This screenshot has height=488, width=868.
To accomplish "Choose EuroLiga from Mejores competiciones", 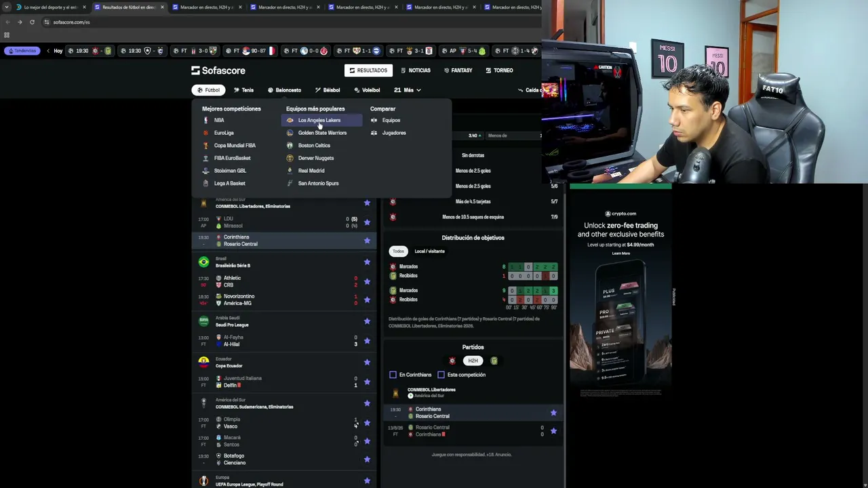I will pyautogui.click(x=224, y=133).
